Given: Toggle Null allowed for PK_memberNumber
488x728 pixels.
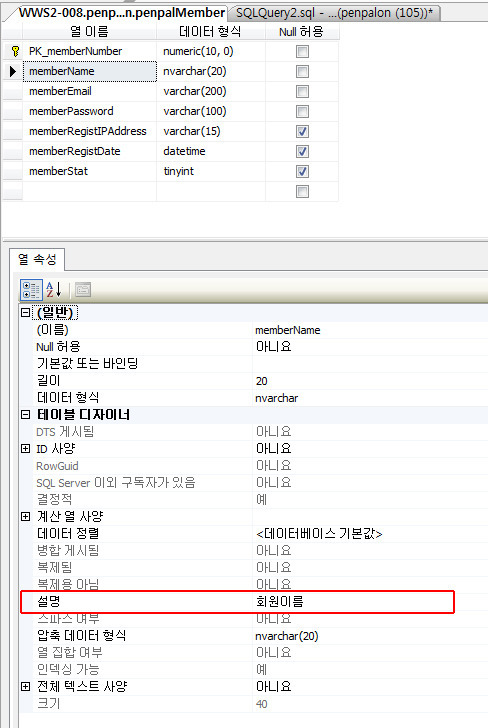Looking at the screenshot, I should tap(302, 52).
